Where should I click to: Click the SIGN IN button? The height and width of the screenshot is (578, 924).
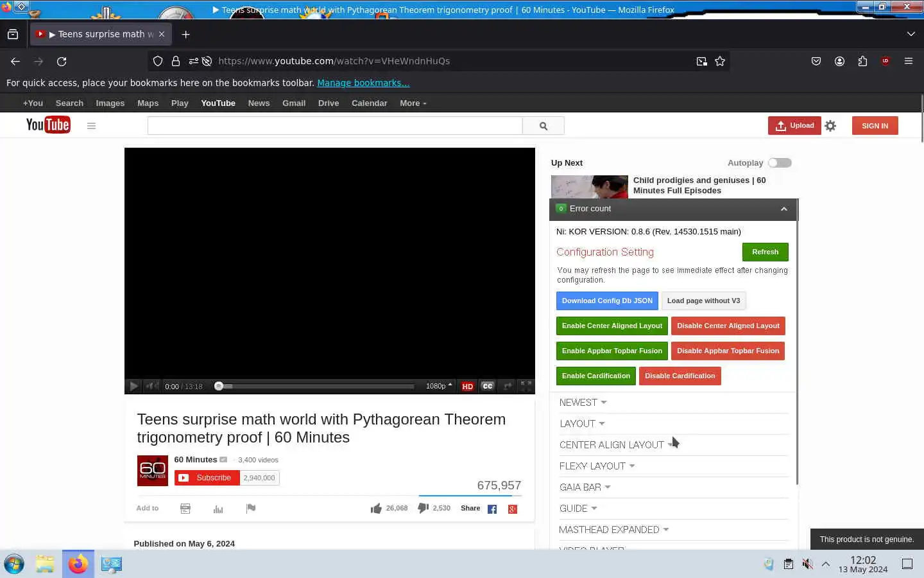(875, 126)
